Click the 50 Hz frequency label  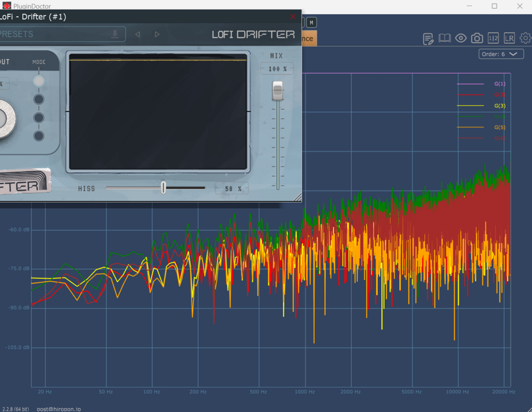tap(106, 392)
